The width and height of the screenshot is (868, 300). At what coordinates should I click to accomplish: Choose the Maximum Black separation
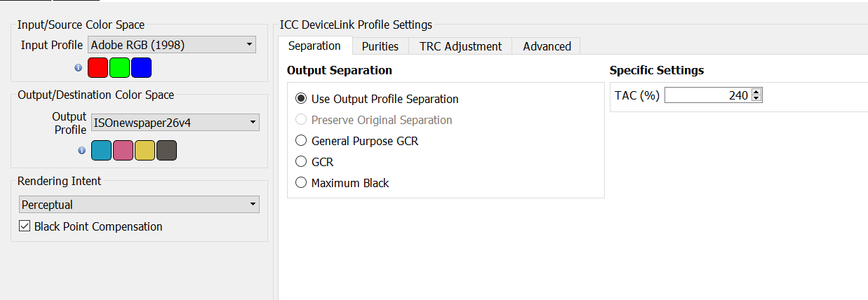302,183
